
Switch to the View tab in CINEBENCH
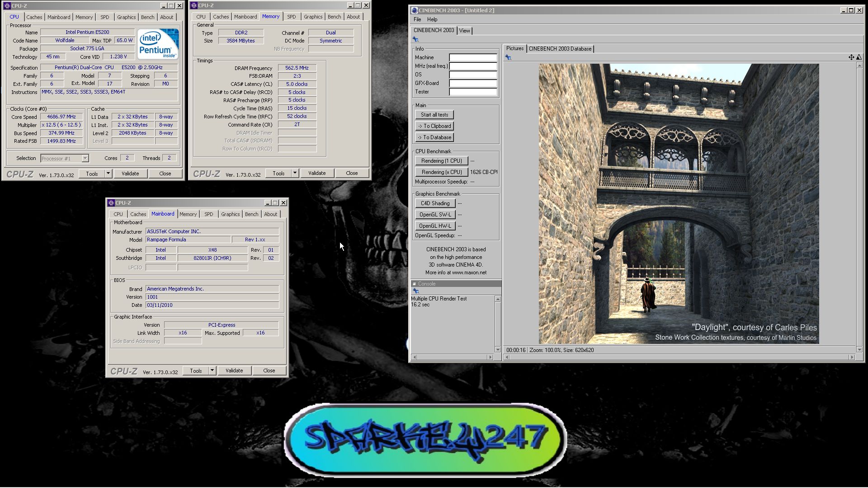(x=465, y=31)
